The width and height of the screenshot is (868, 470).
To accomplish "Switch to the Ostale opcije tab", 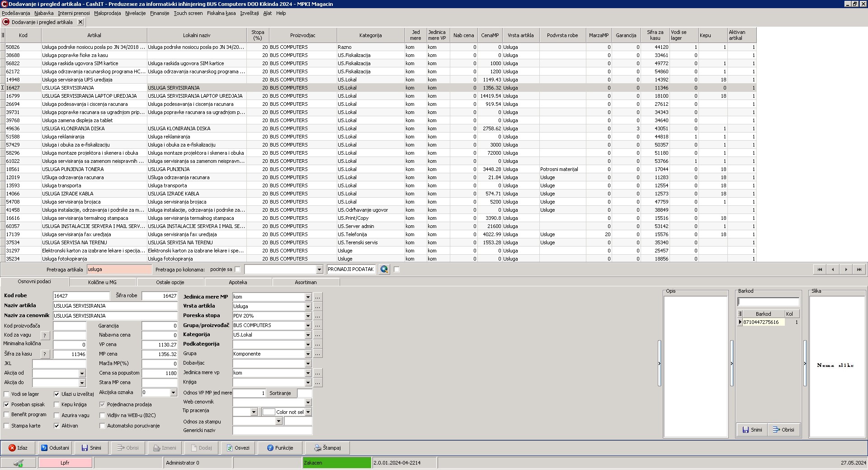I will click(170, 282).
